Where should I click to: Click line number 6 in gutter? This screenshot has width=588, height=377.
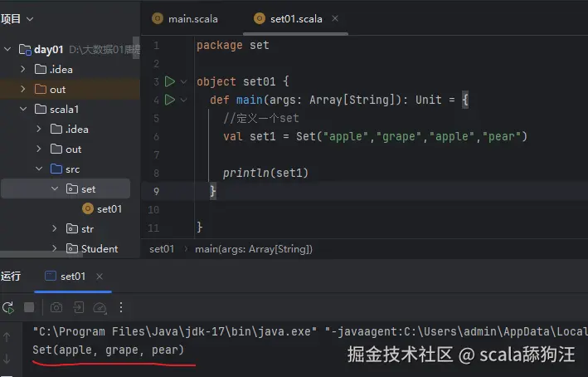[157, 136]
